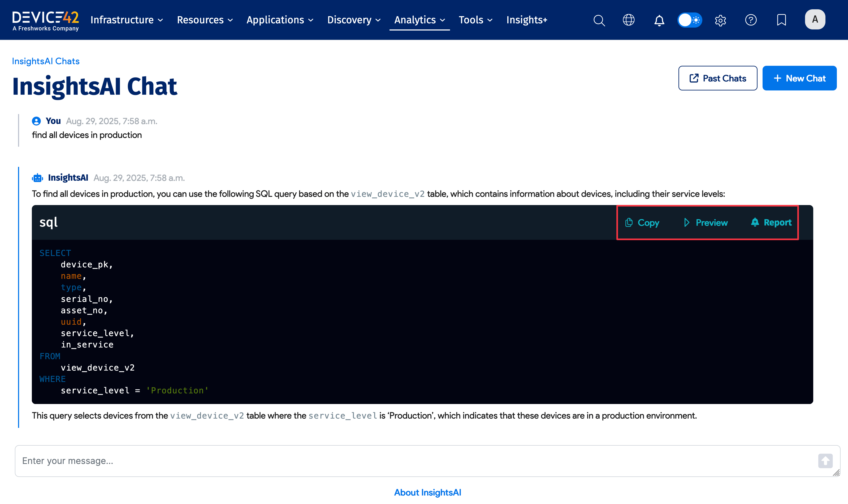Open the settings gear icon
The image size is (848, 504).
pyautogui.click(x=721, y=20)
